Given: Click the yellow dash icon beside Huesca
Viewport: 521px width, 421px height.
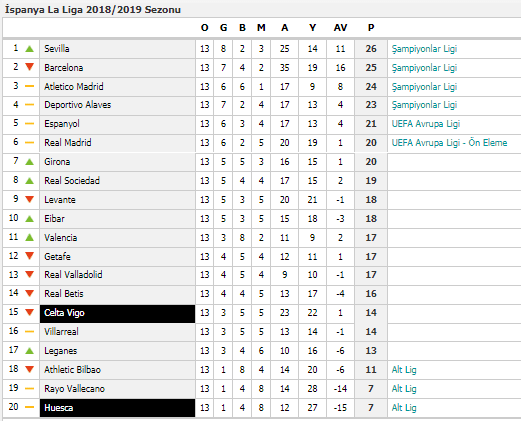Looking at the screenshot, I should 30,407.
